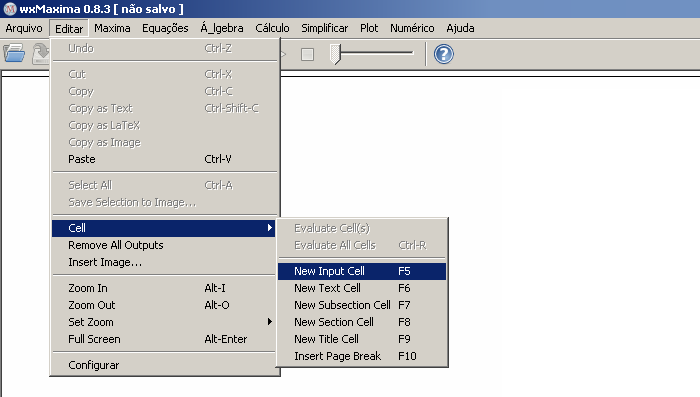Click the greyed Select All entry
The width and height of the screenshot is (700, 397).
[x=164, y=185]
